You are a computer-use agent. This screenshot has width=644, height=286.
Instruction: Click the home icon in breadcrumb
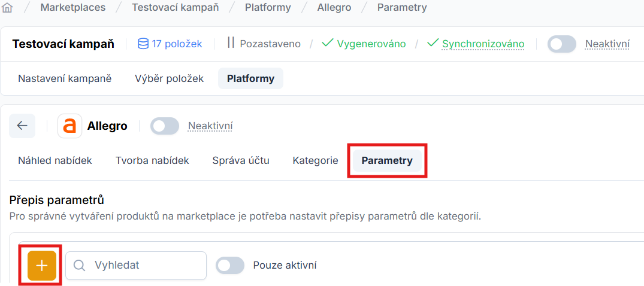(8, 8)
